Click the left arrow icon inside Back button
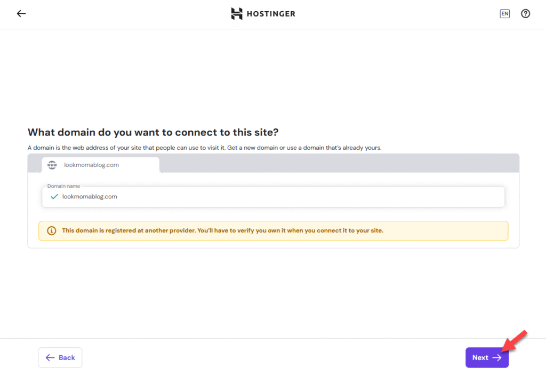This screenshot has width=546, height=392. 51,358
